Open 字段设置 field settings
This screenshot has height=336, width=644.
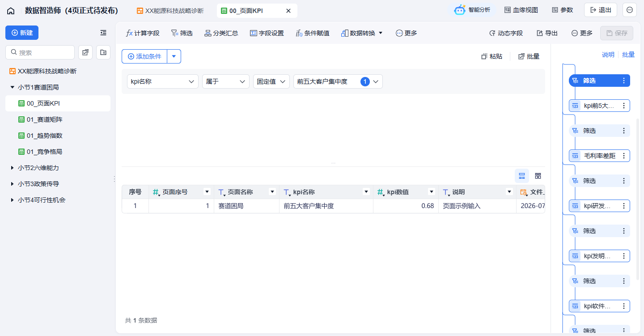267,33
